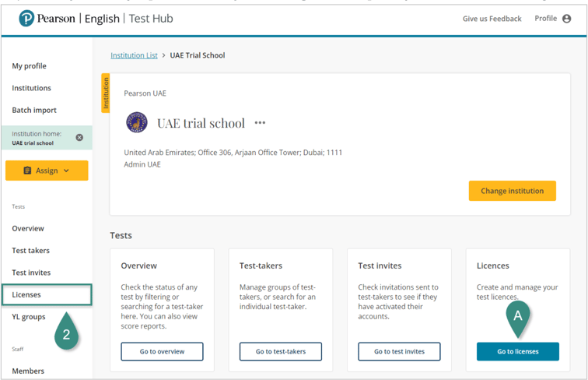This screenshot has width=588, height=380.
Task: Click the Go to overview button
Action: tap(162, 351)
